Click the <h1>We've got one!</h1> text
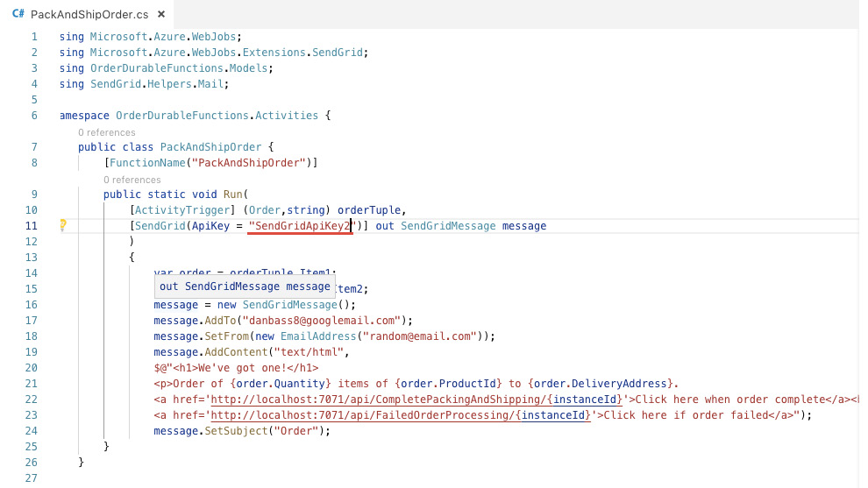The image size is (868, 488). point(245,368)
